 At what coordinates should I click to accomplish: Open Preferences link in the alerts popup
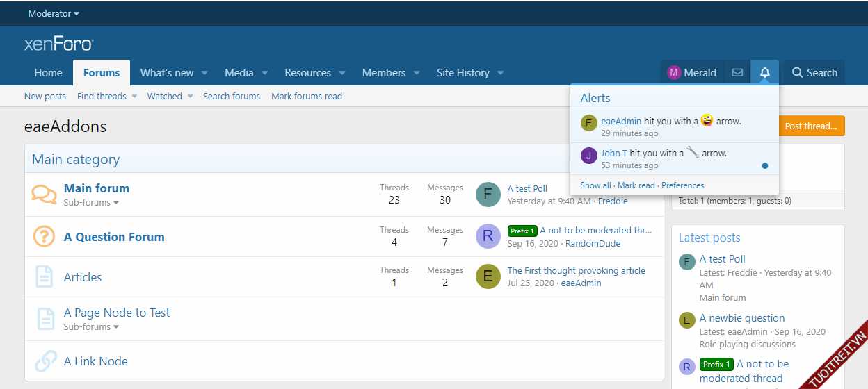pyautogui.click(x=682, y=185)
